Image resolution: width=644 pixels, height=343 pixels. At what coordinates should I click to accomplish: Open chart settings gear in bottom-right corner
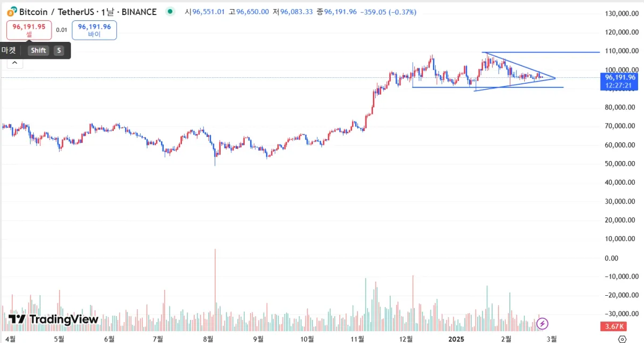click(x=623, y=339)
